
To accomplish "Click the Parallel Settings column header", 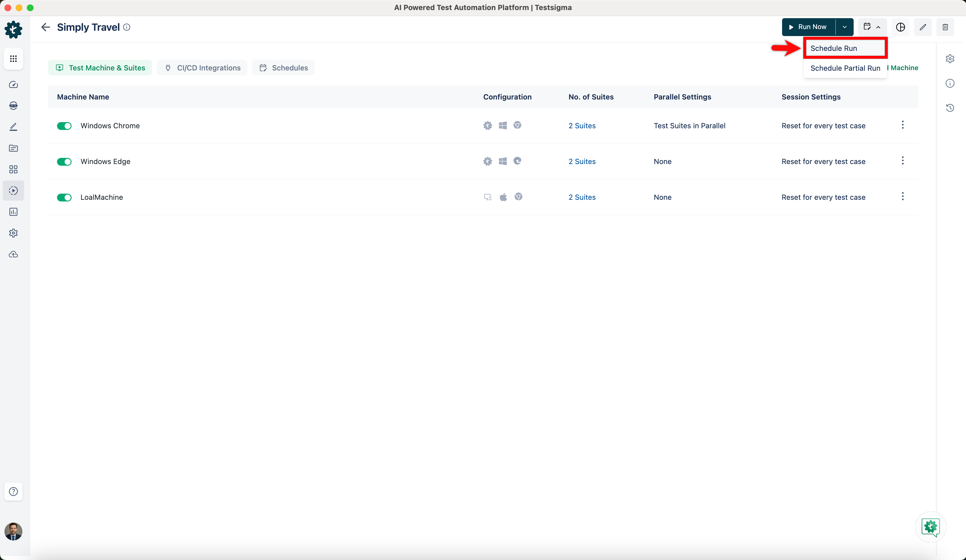I will tap(682, 97).
